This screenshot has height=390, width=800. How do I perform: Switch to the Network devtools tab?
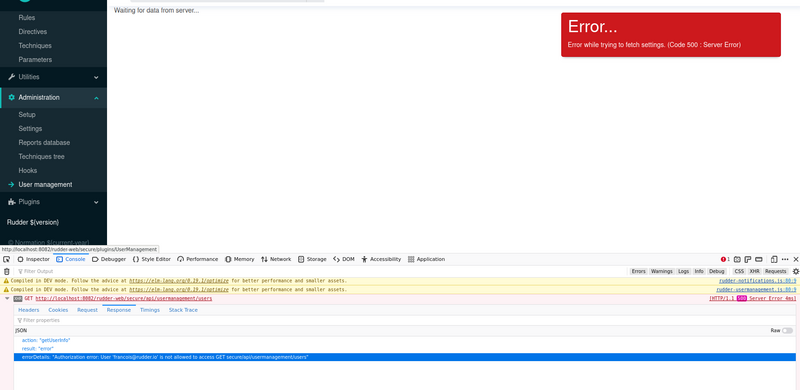tap(276, 259)
